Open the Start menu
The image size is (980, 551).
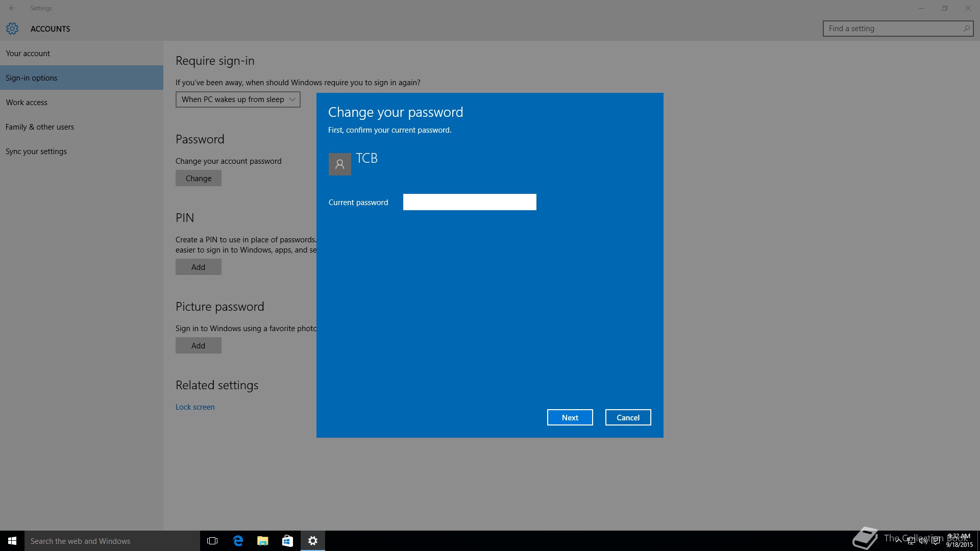12,541
